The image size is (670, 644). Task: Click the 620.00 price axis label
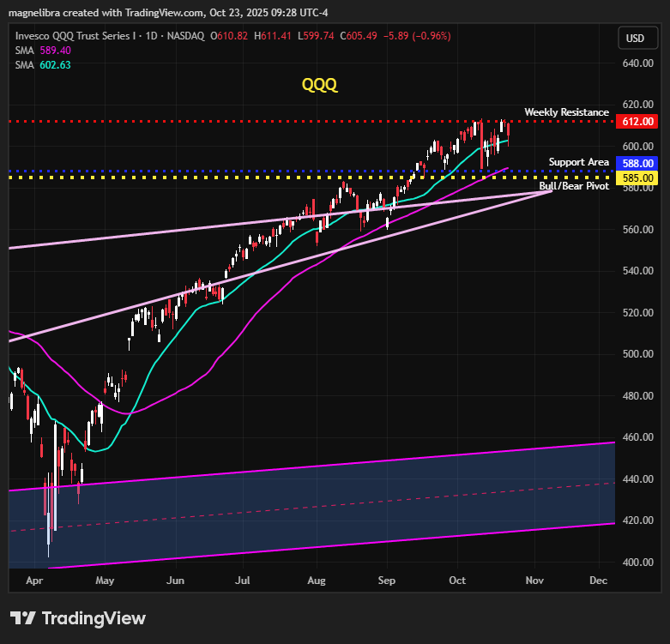[638, 105]
